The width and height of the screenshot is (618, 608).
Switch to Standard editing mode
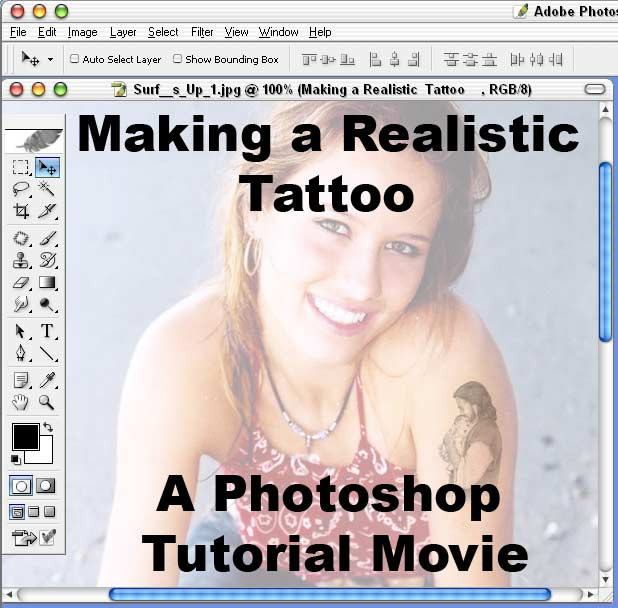pyautogui.click(x=21, y=486)
